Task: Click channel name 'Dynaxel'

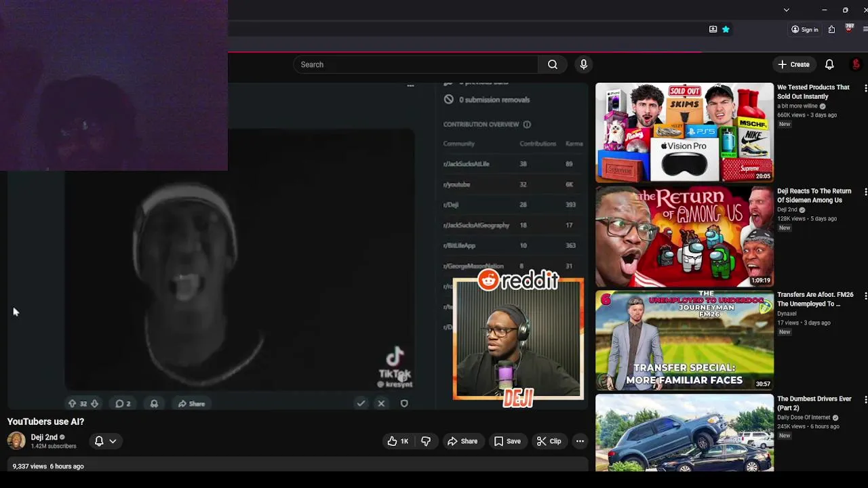Action: [787, 314]
